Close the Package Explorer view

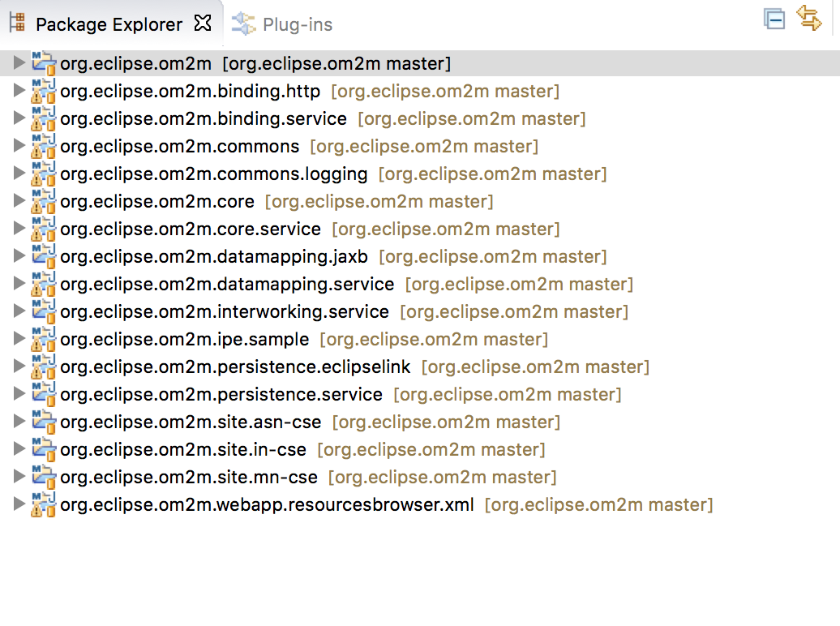[203, 23]
